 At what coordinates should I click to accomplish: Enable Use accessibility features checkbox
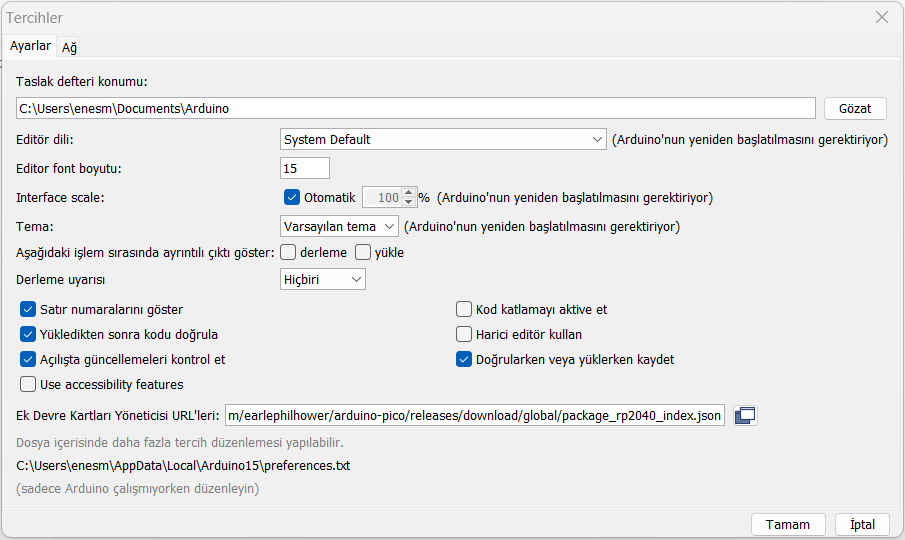click(28, 384)
